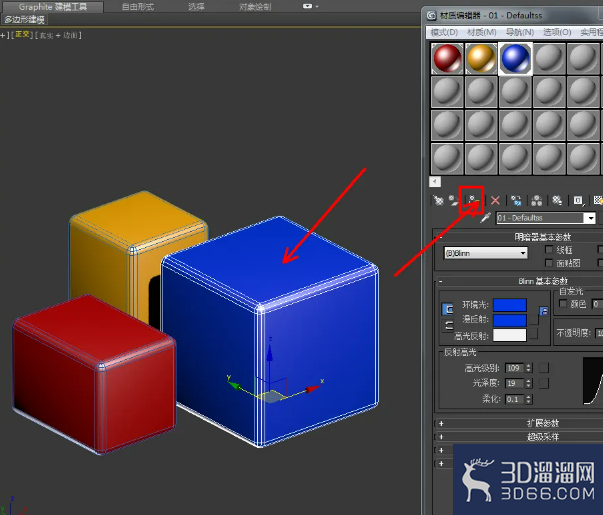Click the red X reset material icon
This screenshot has height=515, width=603.
(495, 200)
